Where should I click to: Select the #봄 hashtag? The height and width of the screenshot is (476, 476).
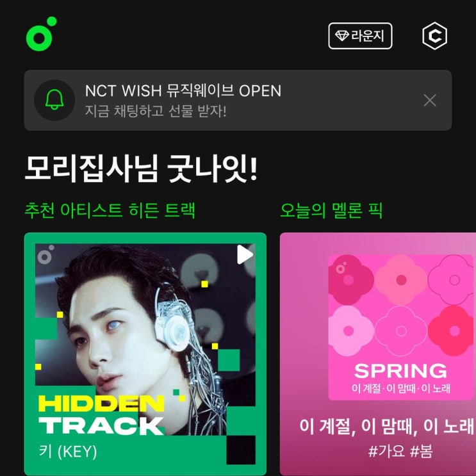point(421,451)
